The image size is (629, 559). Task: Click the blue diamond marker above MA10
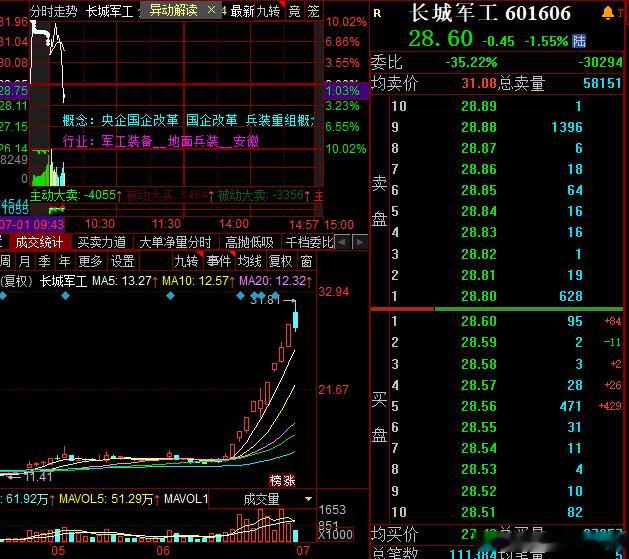(x=170, y=296)
